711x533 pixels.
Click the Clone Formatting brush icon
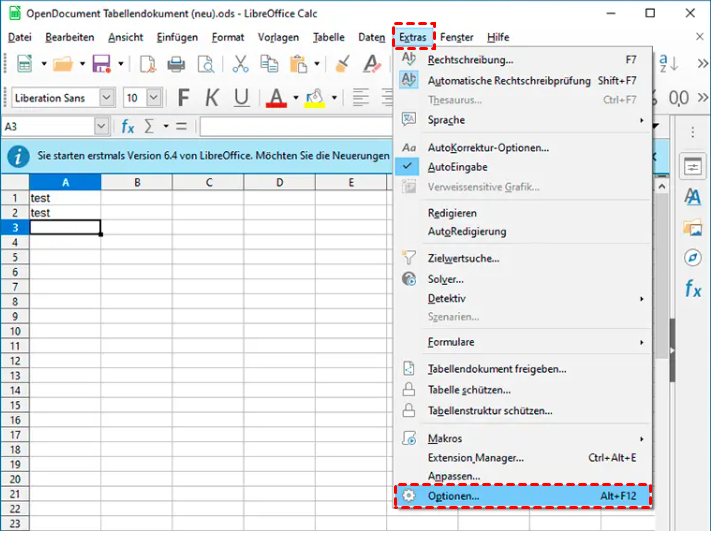(343, 64)
